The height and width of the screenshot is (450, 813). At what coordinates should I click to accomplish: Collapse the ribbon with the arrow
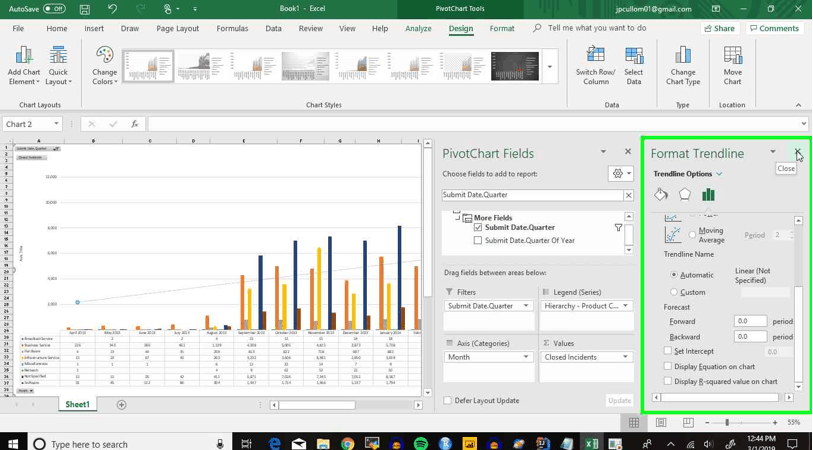point(798,105)
